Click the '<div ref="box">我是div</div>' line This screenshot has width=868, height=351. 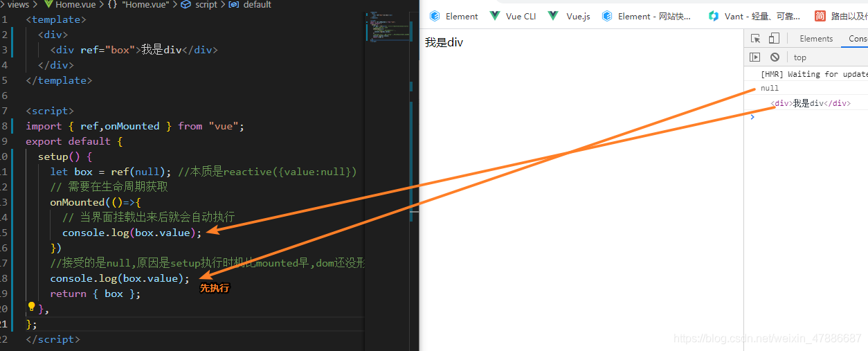134,50
